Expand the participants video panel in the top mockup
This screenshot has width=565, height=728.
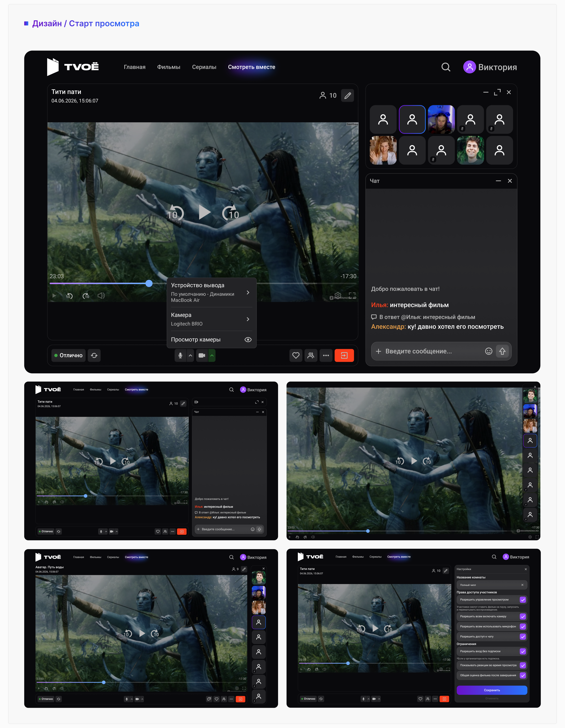[497, 92]
